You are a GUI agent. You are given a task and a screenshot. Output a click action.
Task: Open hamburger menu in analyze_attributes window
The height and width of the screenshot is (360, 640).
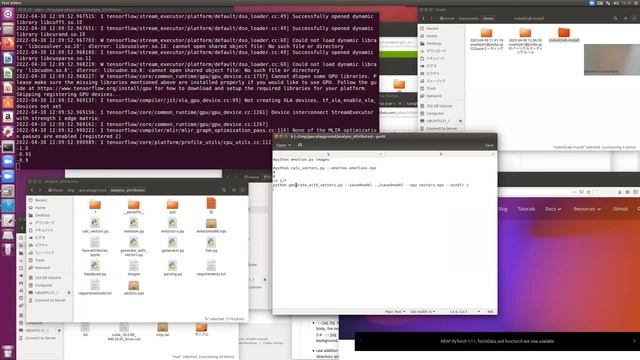click(242, 190)
